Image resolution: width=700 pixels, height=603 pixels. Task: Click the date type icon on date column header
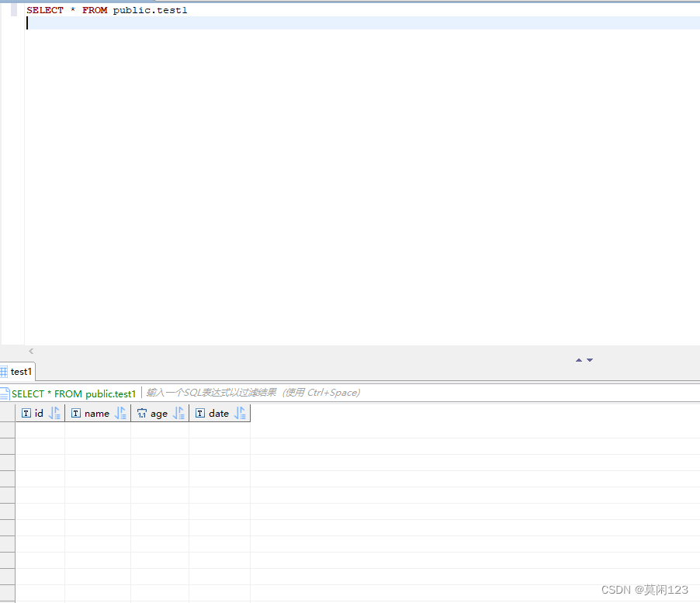[x=200, y=413]
